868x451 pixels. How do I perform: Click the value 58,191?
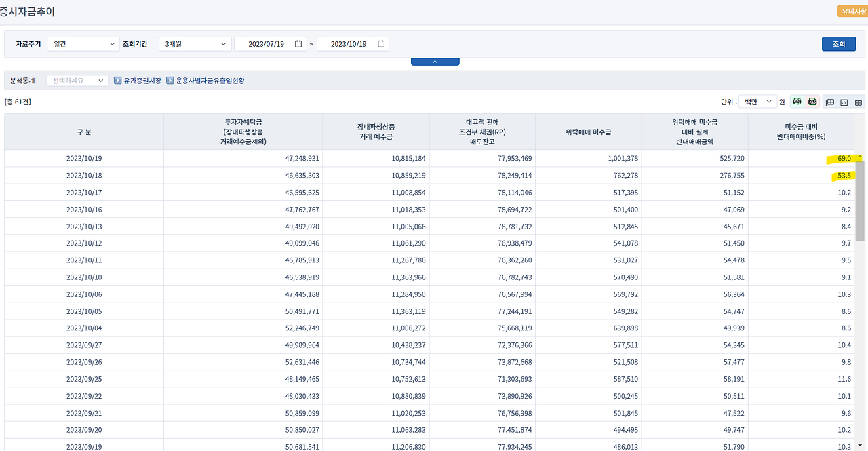point(733,379)
